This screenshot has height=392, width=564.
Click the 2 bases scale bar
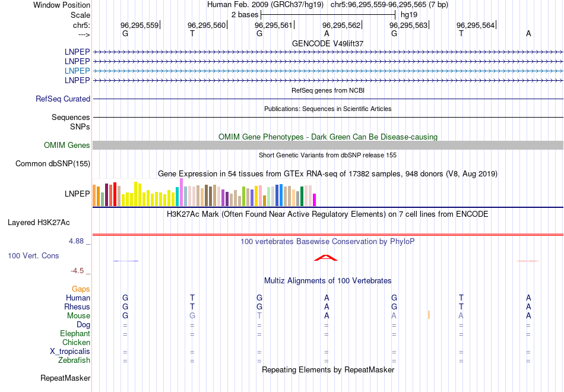click(328, 15)
